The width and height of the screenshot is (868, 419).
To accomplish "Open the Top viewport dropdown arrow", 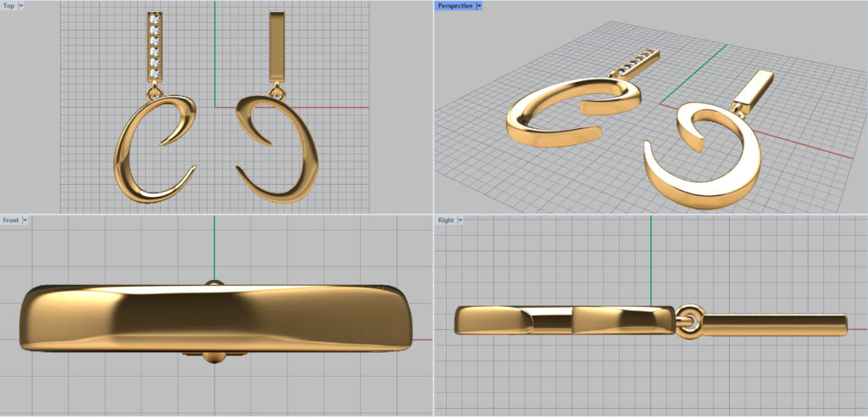I will (21, 6).
